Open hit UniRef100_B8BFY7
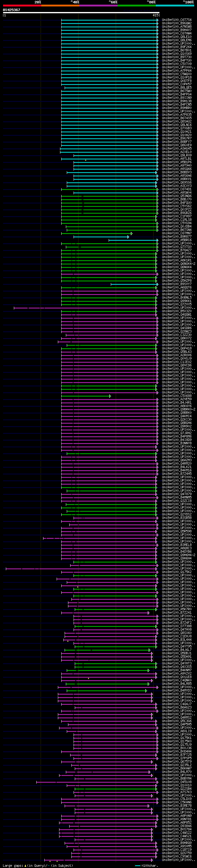This screenshot has width=197, height=868. click(x=177, y=142)
